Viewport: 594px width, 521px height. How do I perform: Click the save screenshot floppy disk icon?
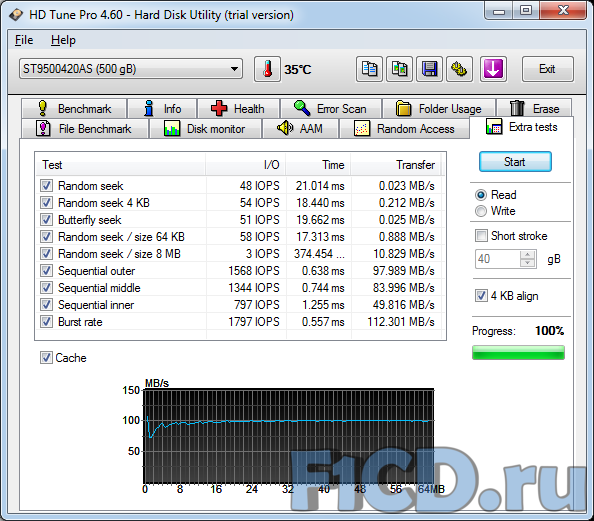coord(429,69)
